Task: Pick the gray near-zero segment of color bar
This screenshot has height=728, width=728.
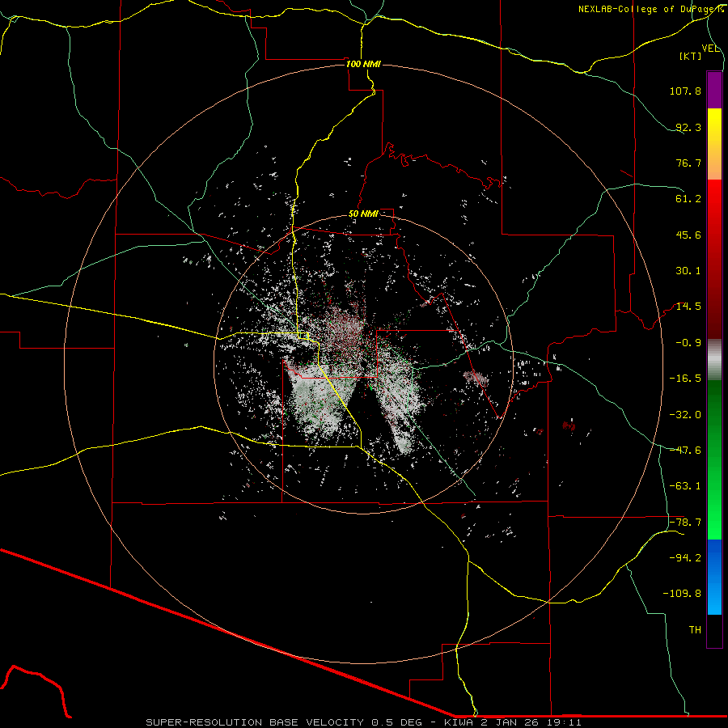Action: tap(714, 360)
